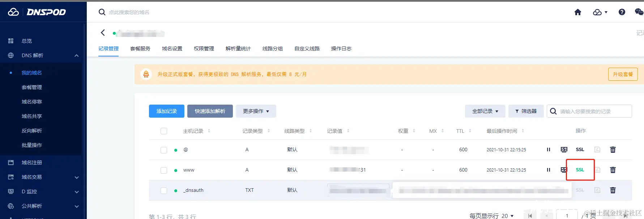Open 总览 in the sidebar
Screen dimensions: 644x219
coord(27,41)
